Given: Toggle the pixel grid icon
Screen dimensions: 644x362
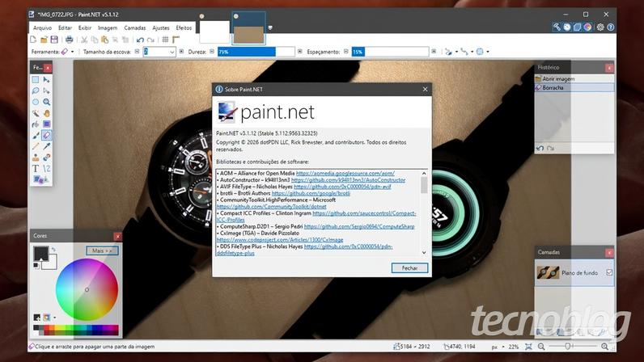Looking at the screenshot, I should point(165,40).
